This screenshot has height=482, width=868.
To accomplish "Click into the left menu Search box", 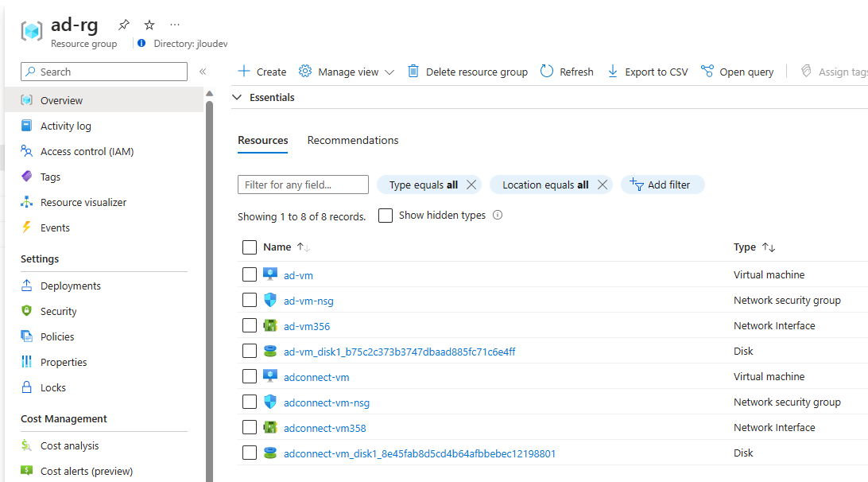I will 104,72.
